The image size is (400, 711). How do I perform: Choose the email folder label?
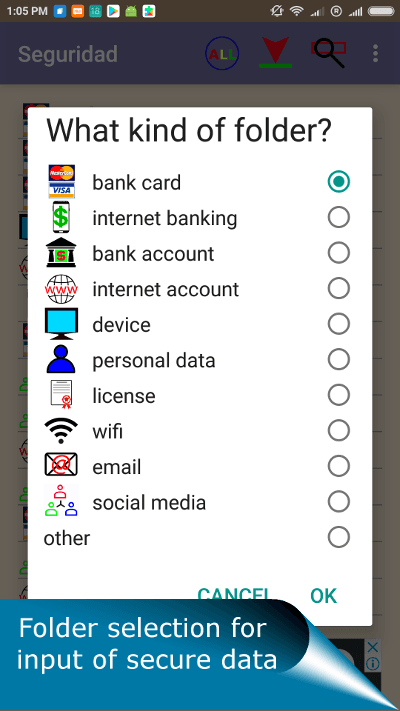117,467
